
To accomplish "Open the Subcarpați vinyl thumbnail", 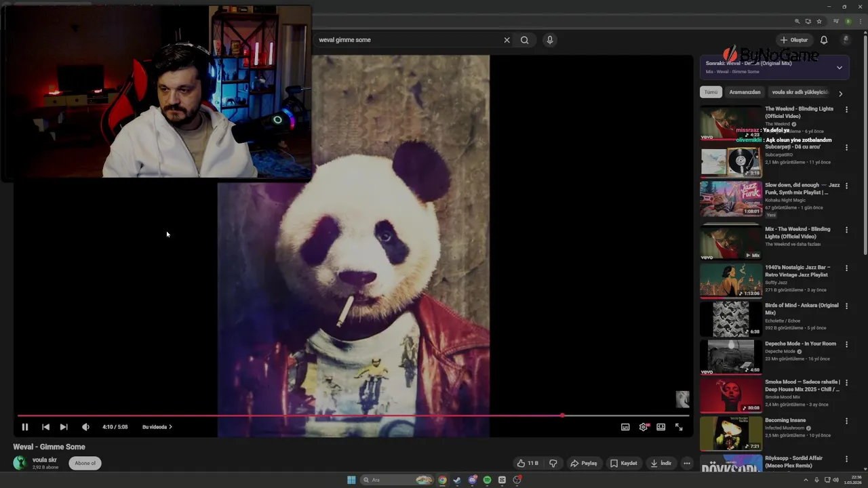I will coord(731,161).
